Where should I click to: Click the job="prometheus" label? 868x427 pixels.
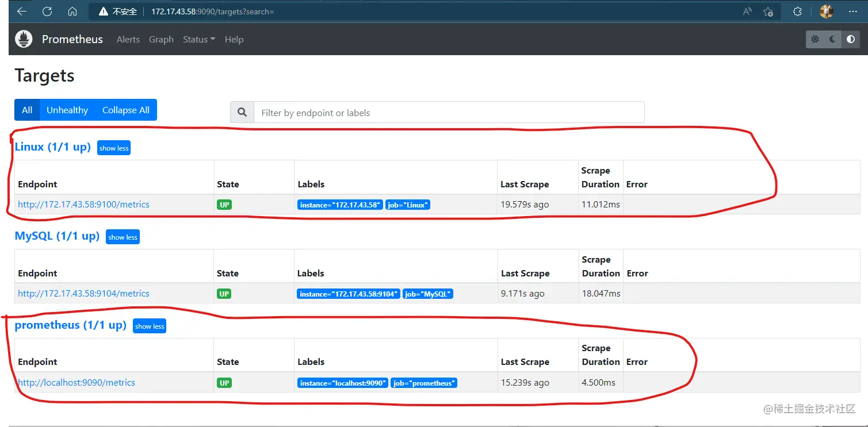click(424, 383)
